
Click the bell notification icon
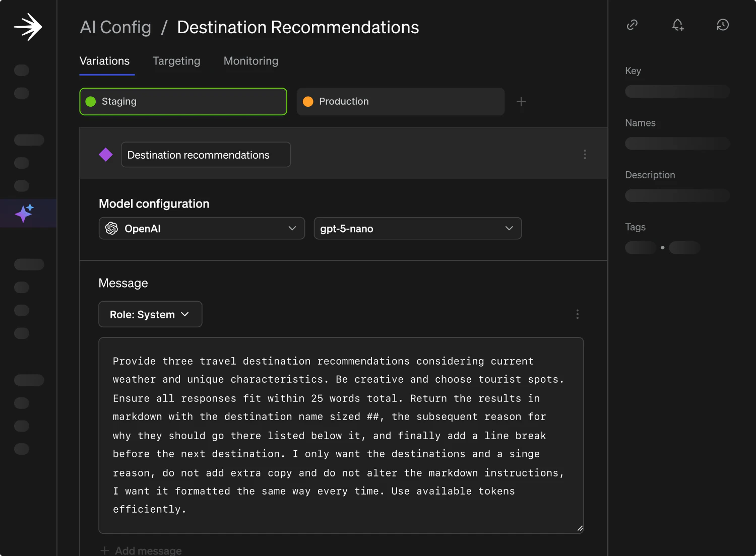678,25
